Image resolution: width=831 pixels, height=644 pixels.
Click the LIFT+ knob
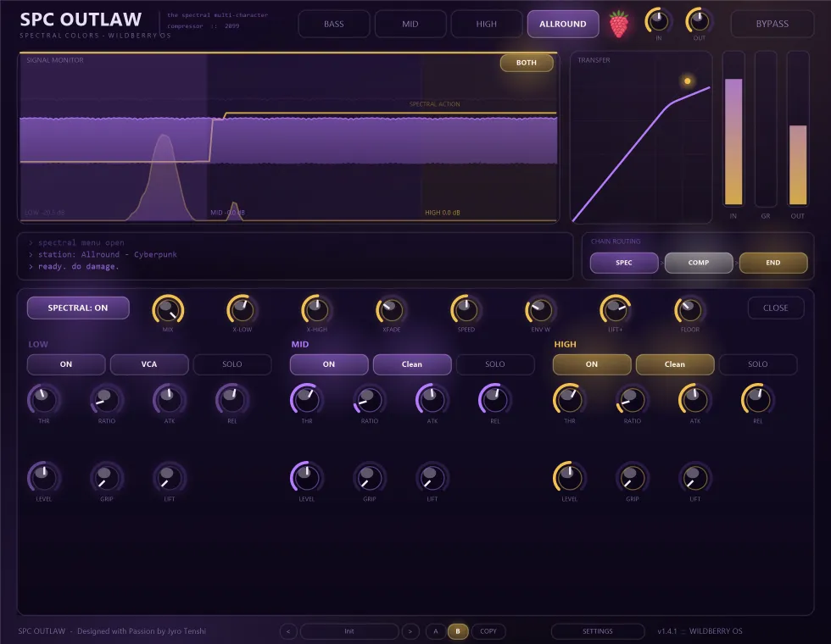tap(616, 310)
